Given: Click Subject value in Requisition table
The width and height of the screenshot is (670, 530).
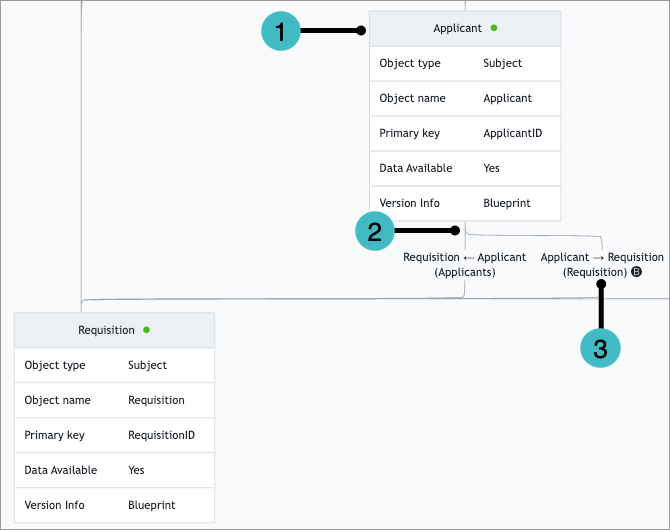Looking at the screenshot, I should [147, 365].
